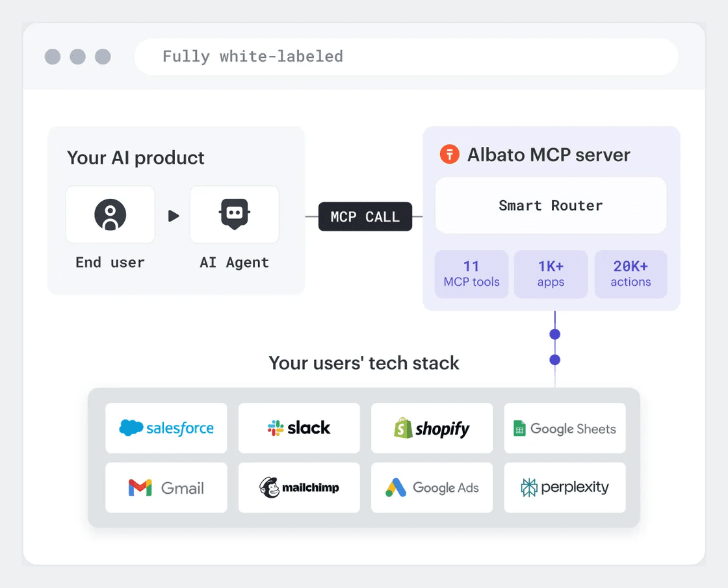Click the third gray window dot
This screenshot has height=588, width=728.
pyautogui.click(x=103, y=57)
